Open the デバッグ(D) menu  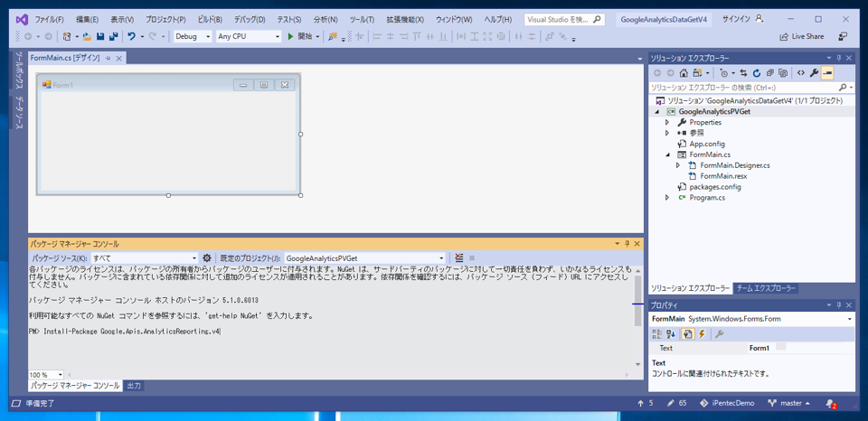[250, 19]
